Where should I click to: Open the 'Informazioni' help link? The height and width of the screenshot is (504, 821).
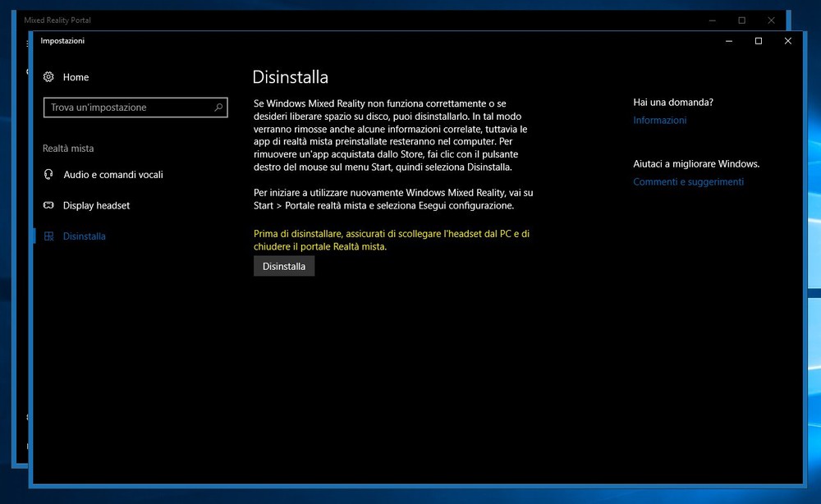[x=660, y=121]
